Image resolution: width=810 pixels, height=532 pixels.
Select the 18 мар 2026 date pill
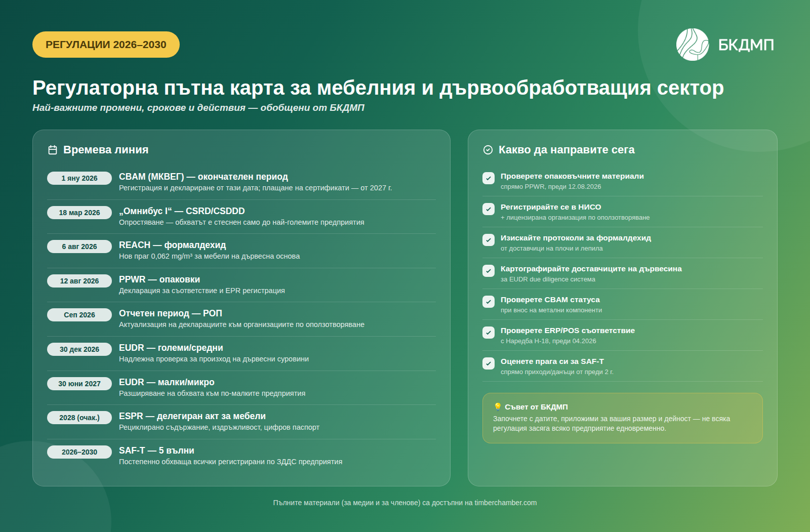click(79, 213)
